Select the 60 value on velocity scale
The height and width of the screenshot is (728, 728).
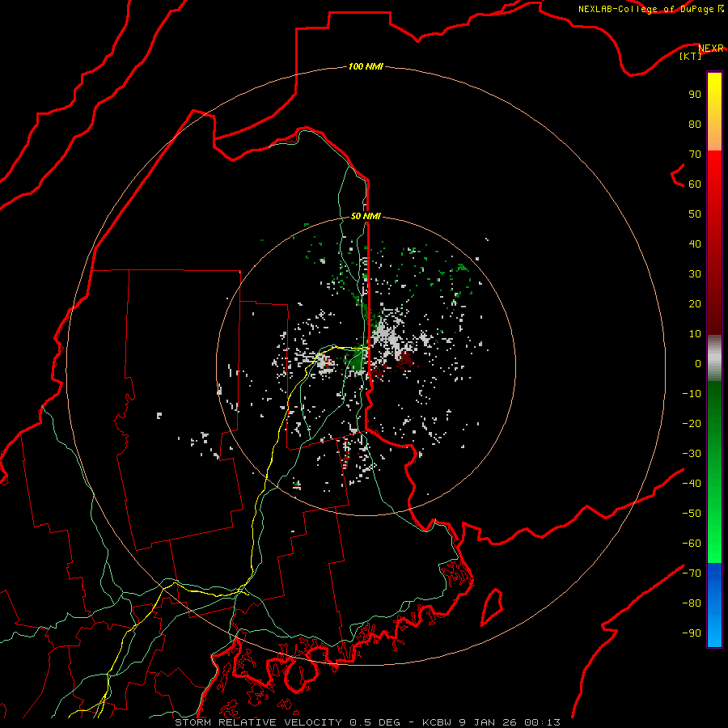pyautogui.click(x=695, y=184)
